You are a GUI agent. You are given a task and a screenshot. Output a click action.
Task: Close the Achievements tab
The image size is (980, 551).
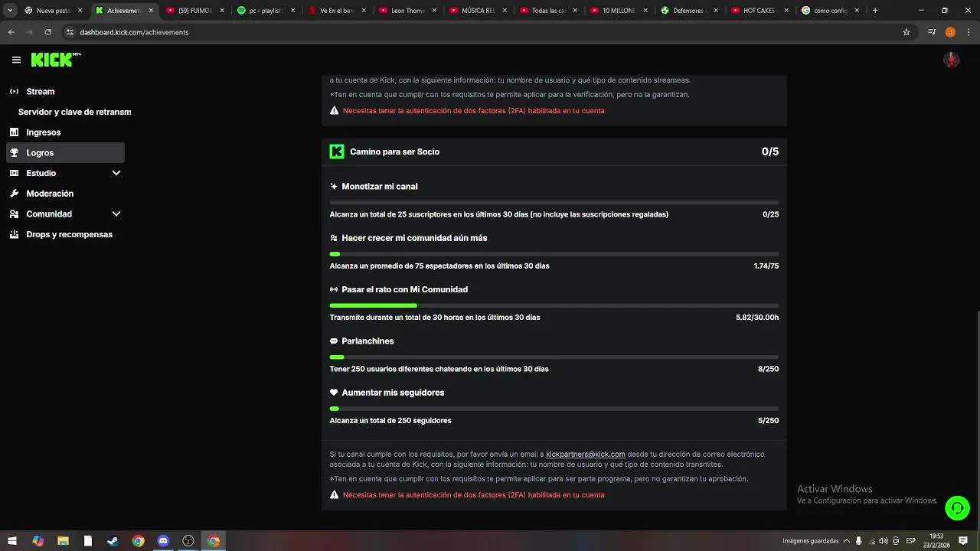coord(151,11)
